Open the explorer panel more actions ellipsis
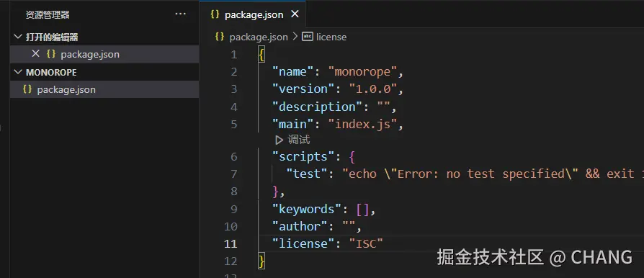 tap(180, 14)
